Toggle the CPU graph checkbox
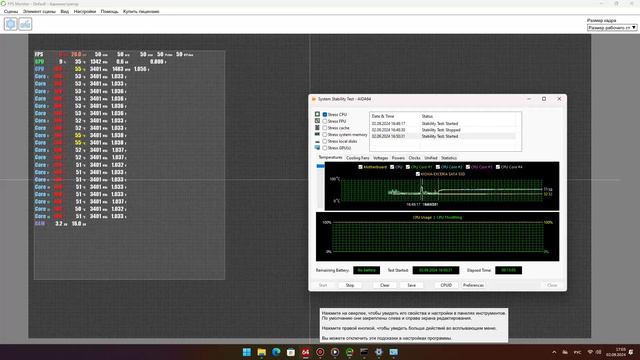 coord(392,167)
